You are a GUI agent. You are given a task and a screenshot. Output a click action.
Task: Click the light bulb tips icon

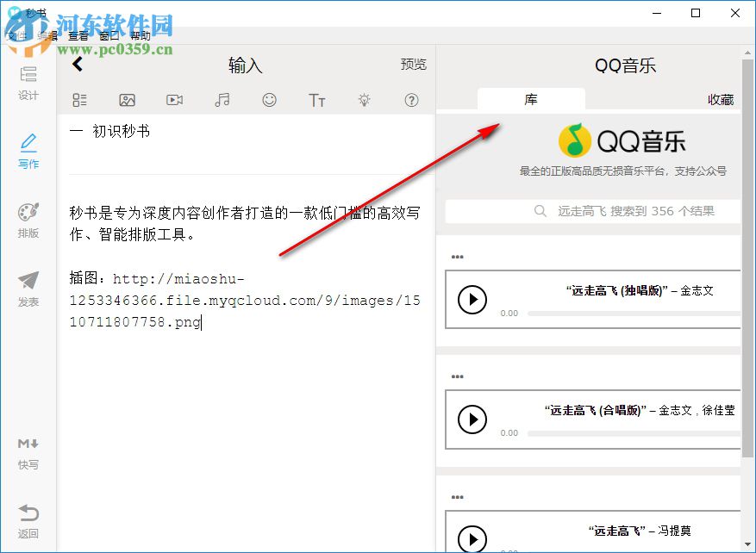(x=364, y=100)
